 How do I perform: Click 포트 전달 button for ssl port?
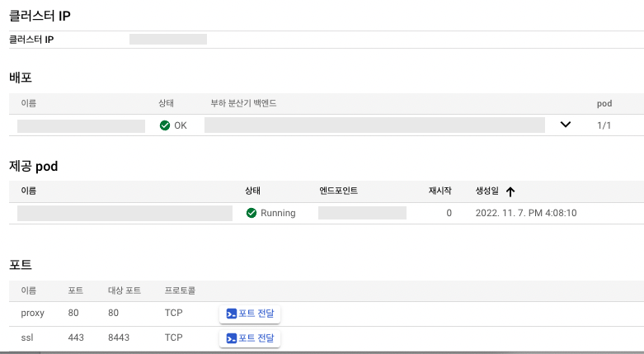(250, 338)
